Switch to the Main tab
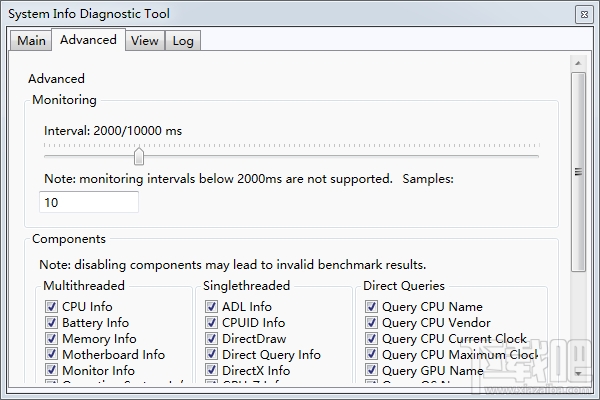Viewport: 600px width, 400px height. 31,40
